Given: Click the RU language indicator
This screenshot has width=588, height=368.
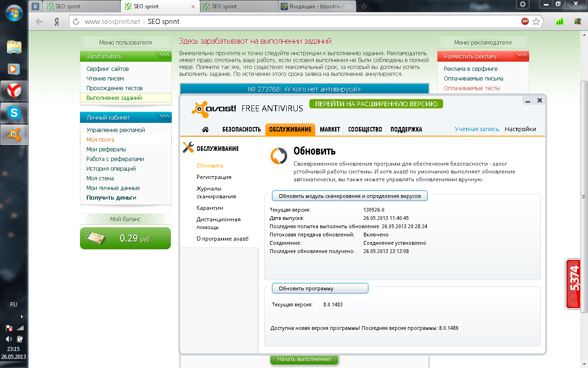Looking at the screenshot, I should 14,305.
